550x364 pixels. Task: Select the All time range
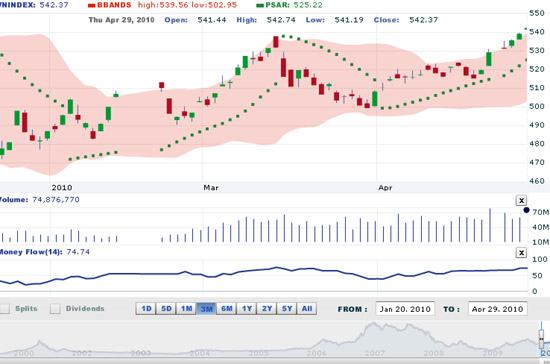[307, 309]
